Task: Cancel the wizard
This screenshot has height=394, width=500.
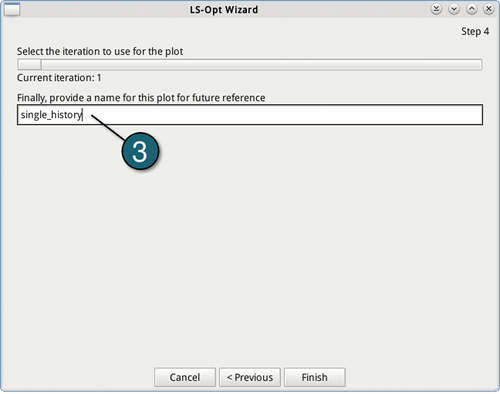Action: [185, 377]
